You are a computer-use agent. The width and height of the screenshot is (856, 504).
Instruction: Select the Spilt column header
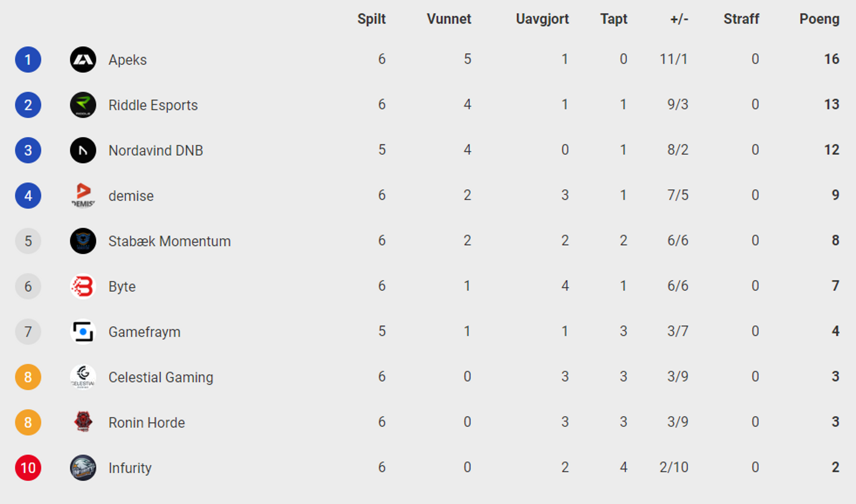pos(372,19)
